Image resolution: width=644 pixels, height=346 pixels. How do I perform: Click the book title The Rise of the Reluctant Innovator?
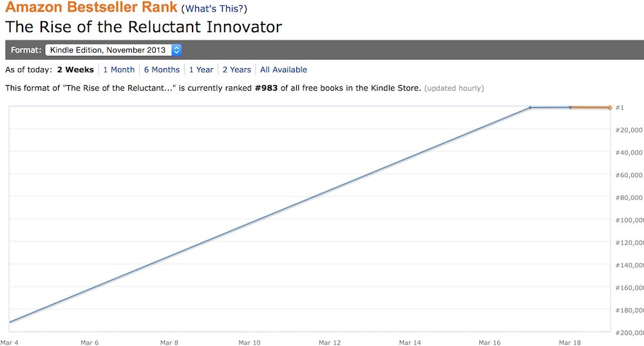tap(144, 27)
